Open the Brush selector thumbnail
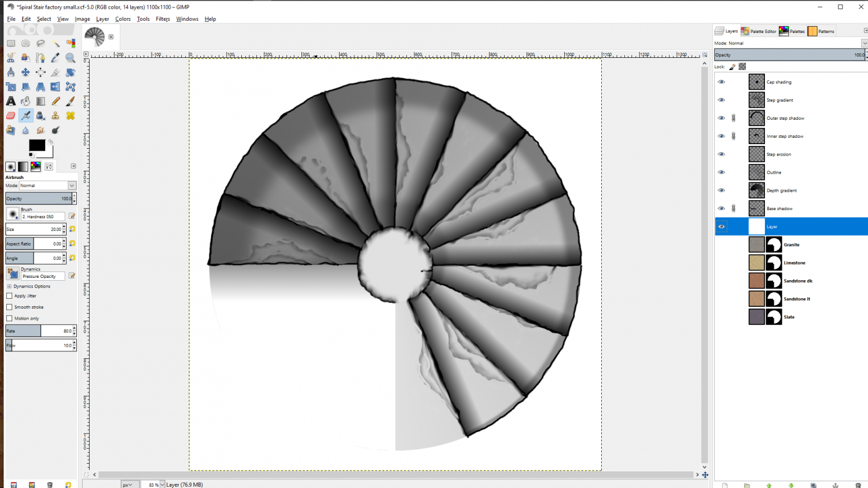 (x=13, y=214)
